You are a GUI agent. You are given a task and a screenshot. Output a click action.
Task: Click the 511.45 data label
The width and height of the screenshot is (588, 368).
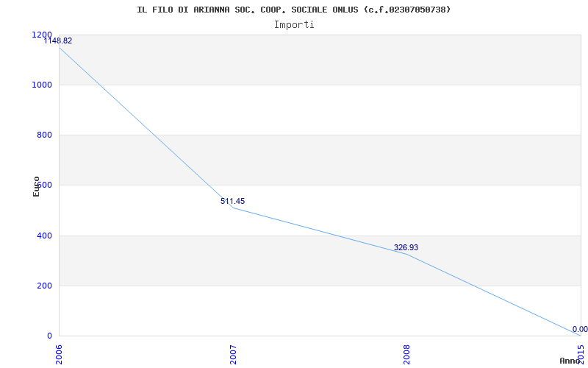click(232, 201)
